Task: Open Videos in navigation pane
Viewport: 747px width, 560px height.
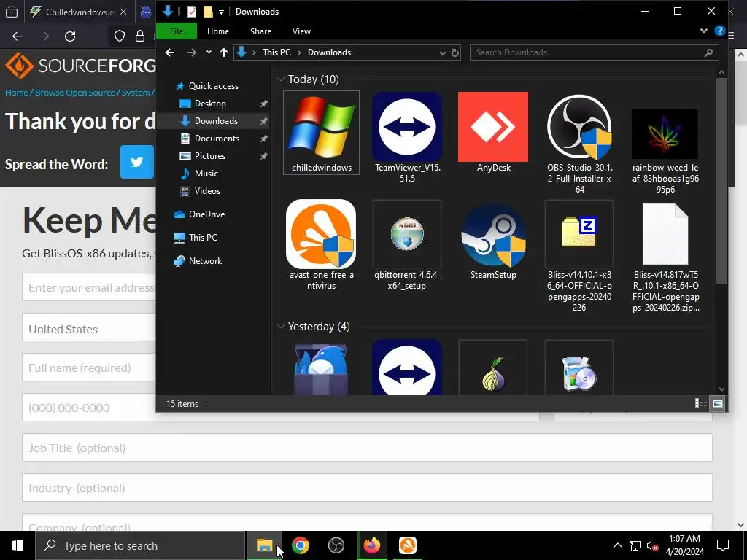Action: (x=207, y=191)
